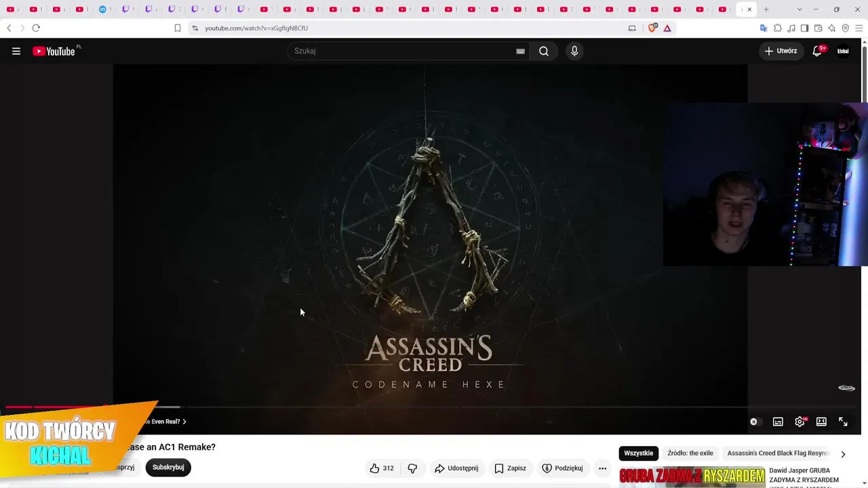
Task: Open the three-dot more actions menu
Action: [602, 468]
